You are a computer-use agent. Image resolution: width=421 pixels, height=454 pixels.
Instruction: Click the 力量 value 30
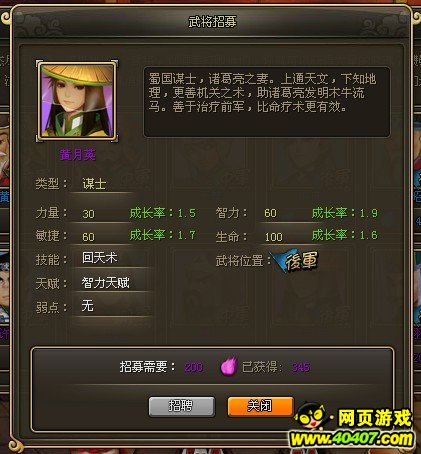[x=89, y=214]
